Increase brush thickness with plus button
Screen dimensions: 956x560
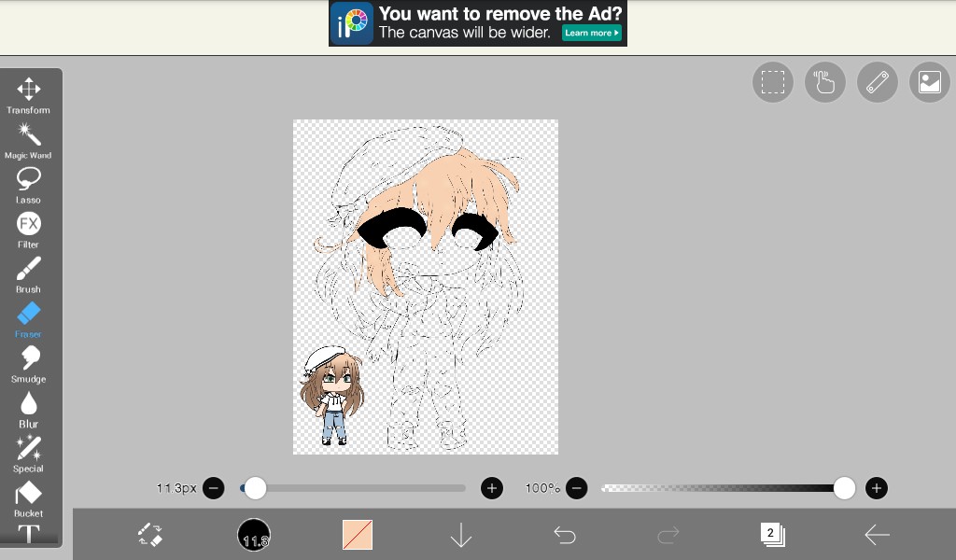(492, 488)
